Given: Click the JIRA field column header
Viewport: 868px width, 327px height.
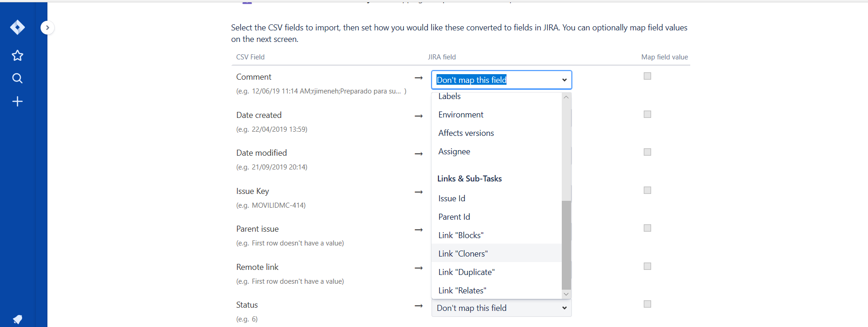Looking at the screenshot, I should tap(442, 57).
